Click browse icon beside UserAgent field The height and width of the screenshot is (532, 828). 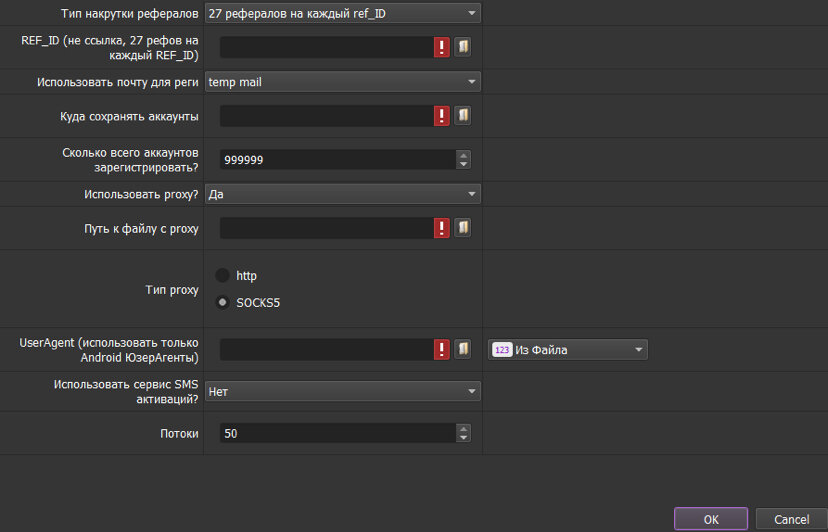point(463,349)
